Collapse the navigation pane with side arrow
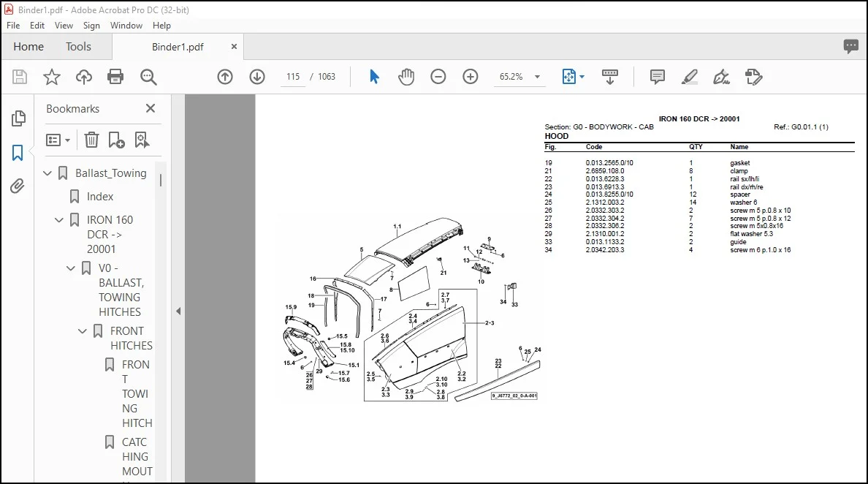 [178, 311]
